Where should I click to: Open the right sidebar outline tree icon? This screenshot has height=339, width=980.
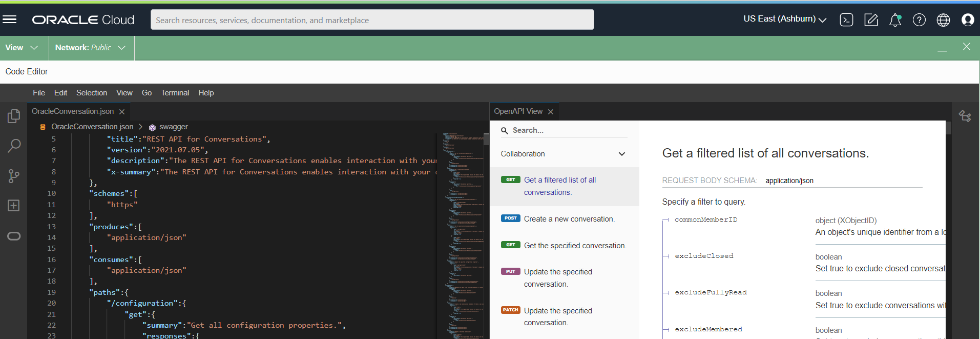click(x=965, y=116)
